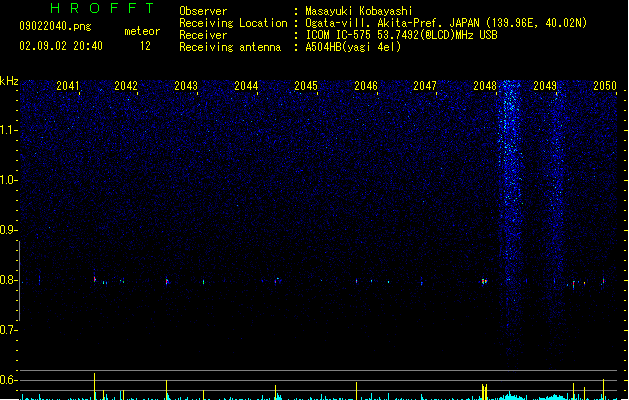Screen dimensions: 629x400
Task: Click the 0.9 frequency axis label
Action: (x=9, y=230)
